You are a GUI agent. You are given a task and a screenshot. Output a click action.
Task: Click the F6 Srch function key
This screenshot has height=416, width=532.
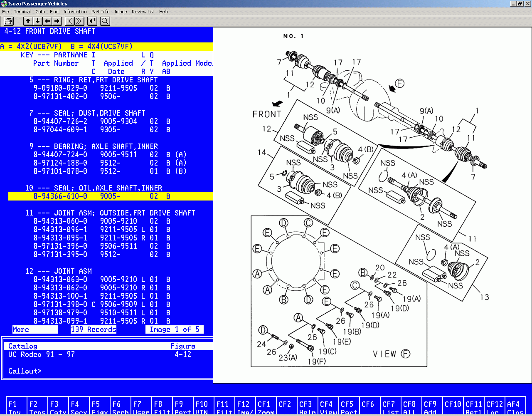pyautogui.click(x=120, y=406)
